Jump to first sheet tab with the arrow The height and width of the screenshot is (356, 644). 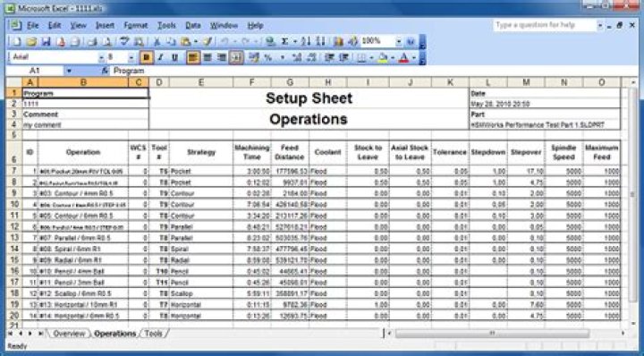point(11,334)
